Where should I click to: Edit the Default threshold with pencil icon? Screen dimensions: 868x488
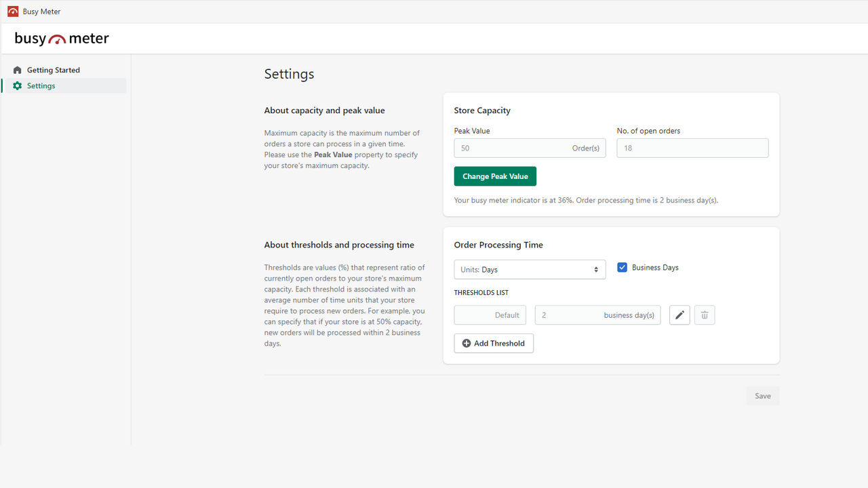click(679, 315)
